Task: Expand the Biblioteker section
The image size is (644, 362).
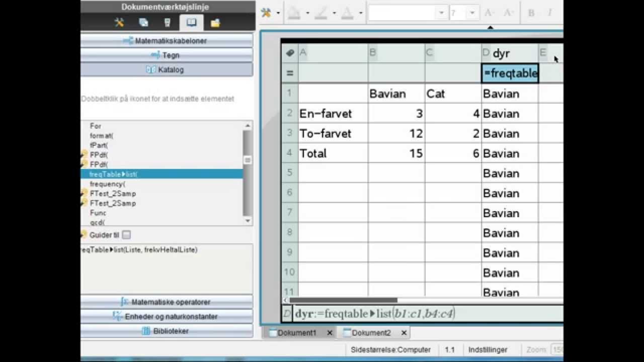Action: click(x=167, y=331)
